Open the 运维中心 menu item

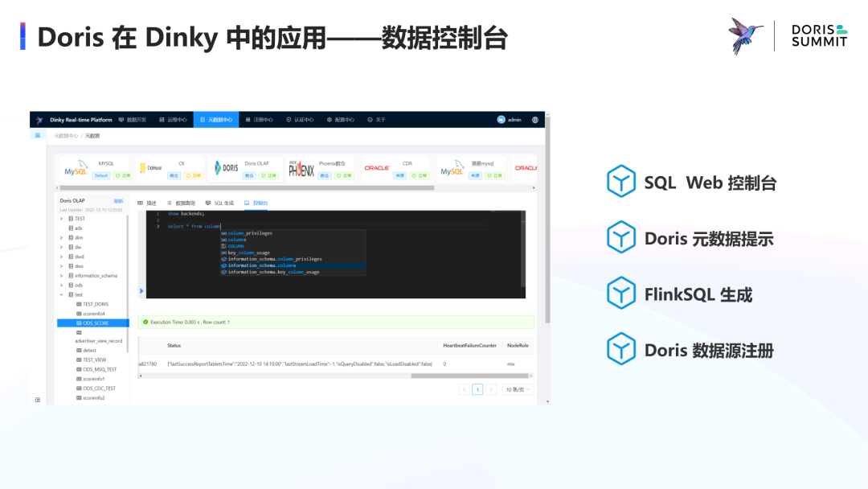[x=174, y=120]
